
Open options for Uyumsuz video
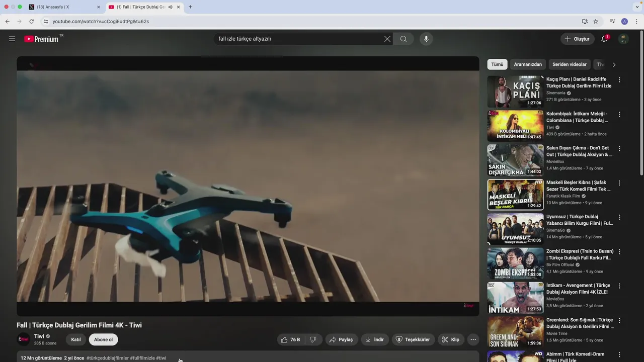pos(619,217)
